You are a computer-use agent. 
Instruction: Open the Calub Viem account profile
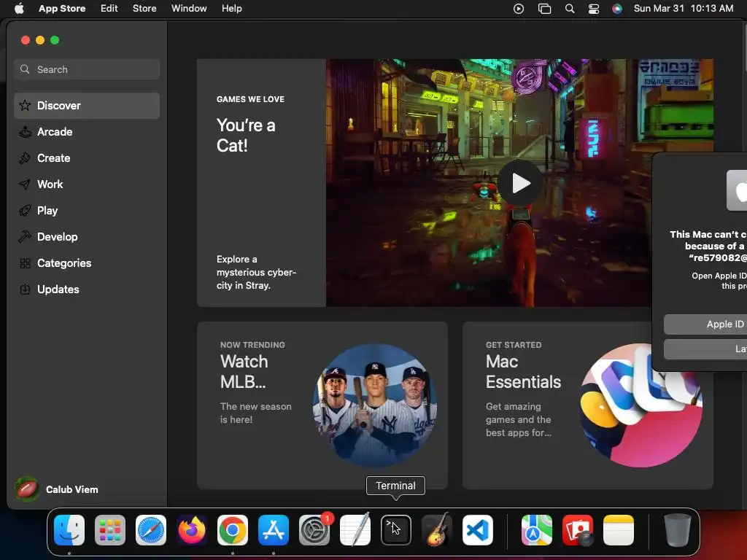[x=57, y=489]
